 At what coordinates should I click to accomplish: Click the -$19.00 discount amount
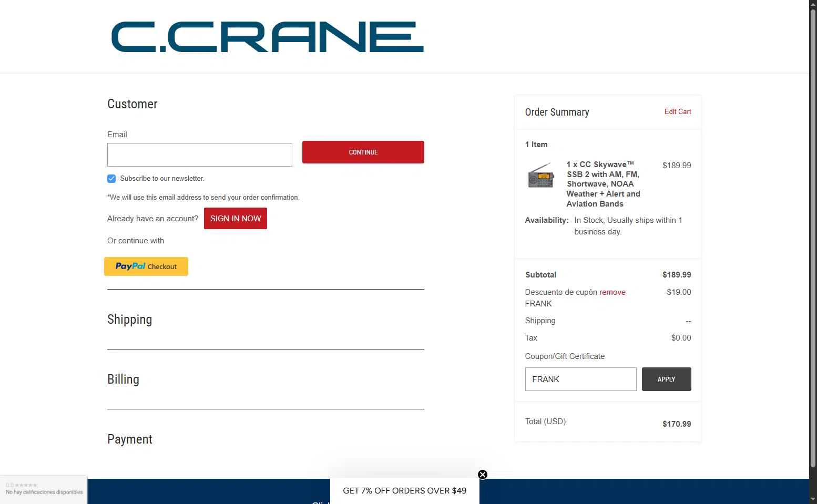pyautogui.click(x=678, y=292)
